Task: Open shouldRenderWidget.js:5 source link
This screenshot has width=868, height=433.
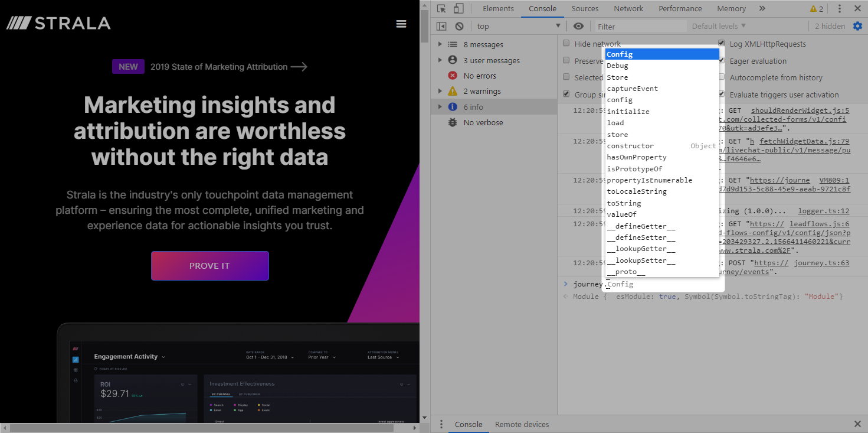Action: (x=800, y=110)
